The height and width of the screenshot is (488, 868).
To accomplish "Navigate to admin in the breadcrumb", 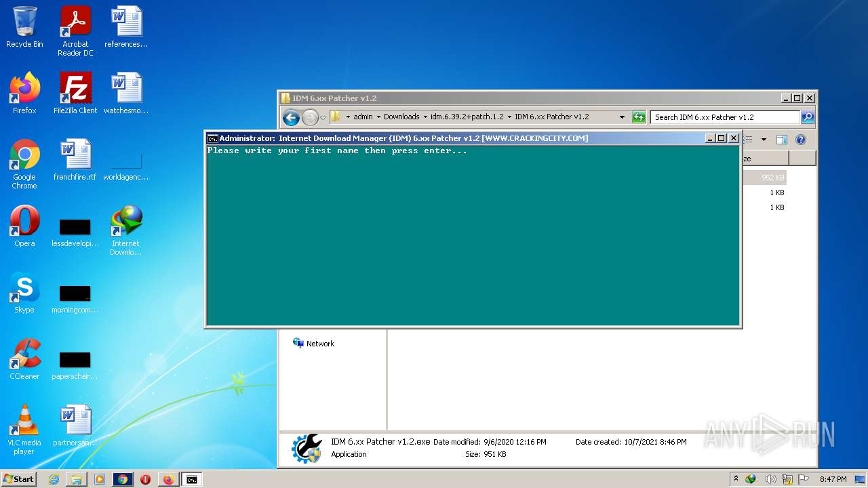I will tap(363, 117).
